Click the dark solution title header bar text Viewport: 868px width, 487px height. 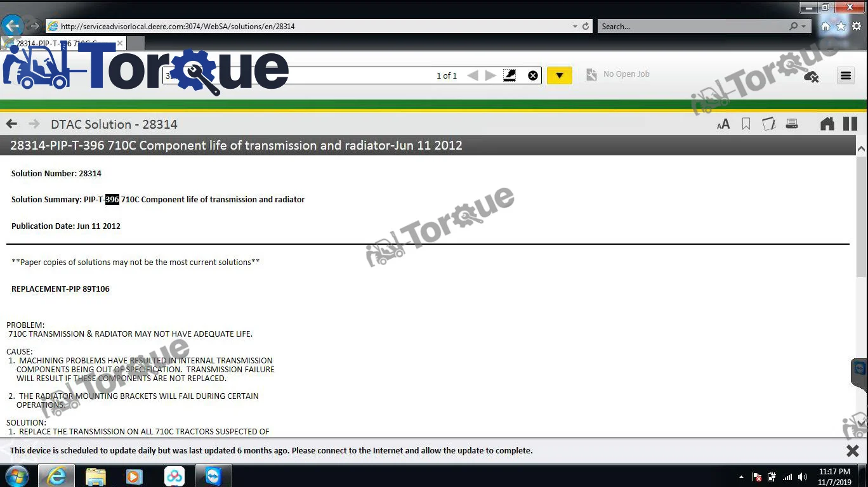(x=236, y=145)
